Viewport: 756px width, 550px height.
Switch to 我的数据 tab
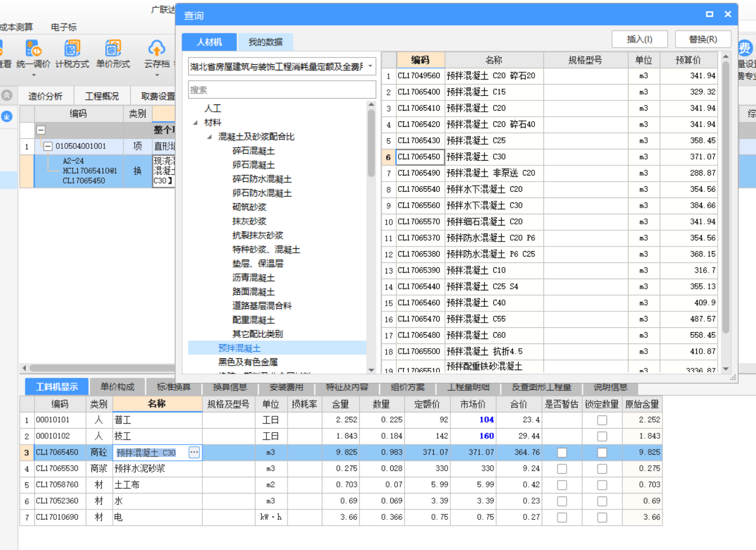click(266, 42)
